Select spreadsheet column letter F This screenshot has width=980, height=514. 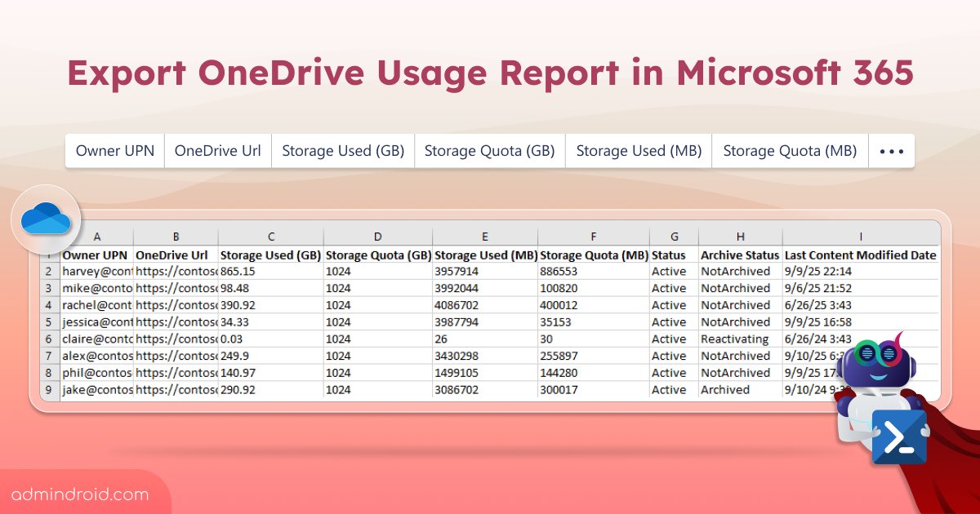point(594,237)
